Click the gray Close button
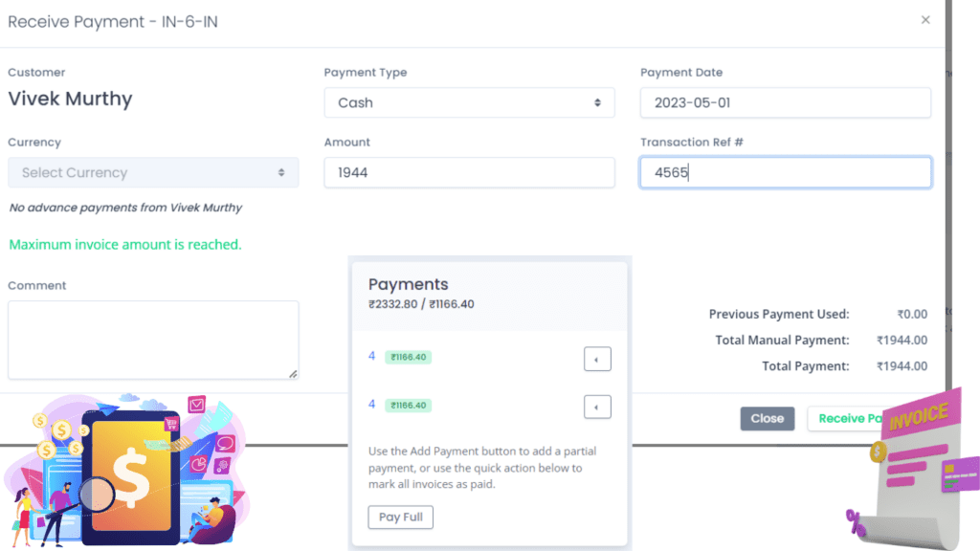 tap(768, 419)
